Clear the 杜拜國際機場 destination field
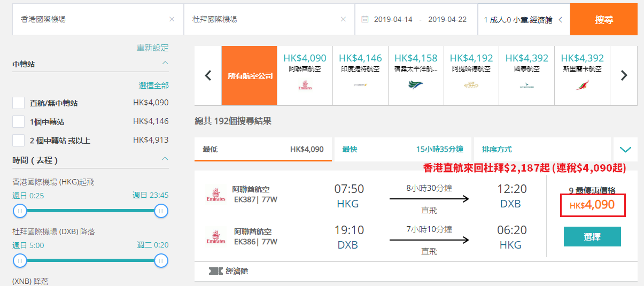This screenshot has height=286, width=644. pyautogui.click(x=343, y=19)
